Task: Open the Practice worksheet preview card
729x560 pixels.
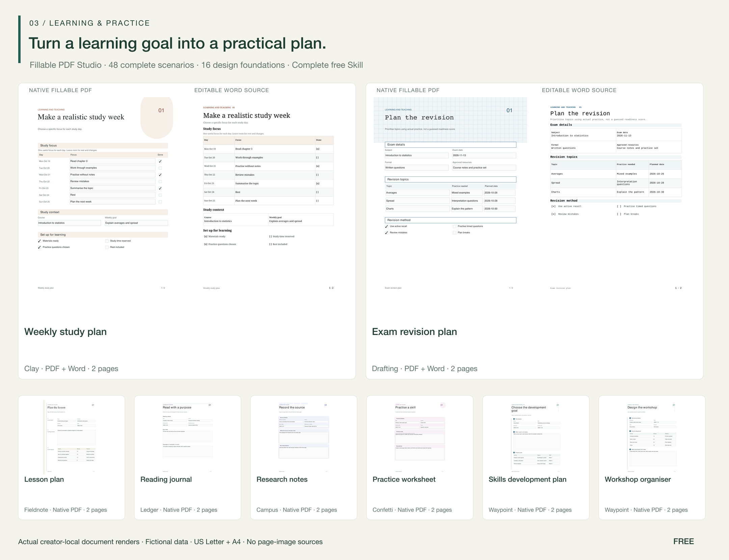Action: tap(420, 458)
